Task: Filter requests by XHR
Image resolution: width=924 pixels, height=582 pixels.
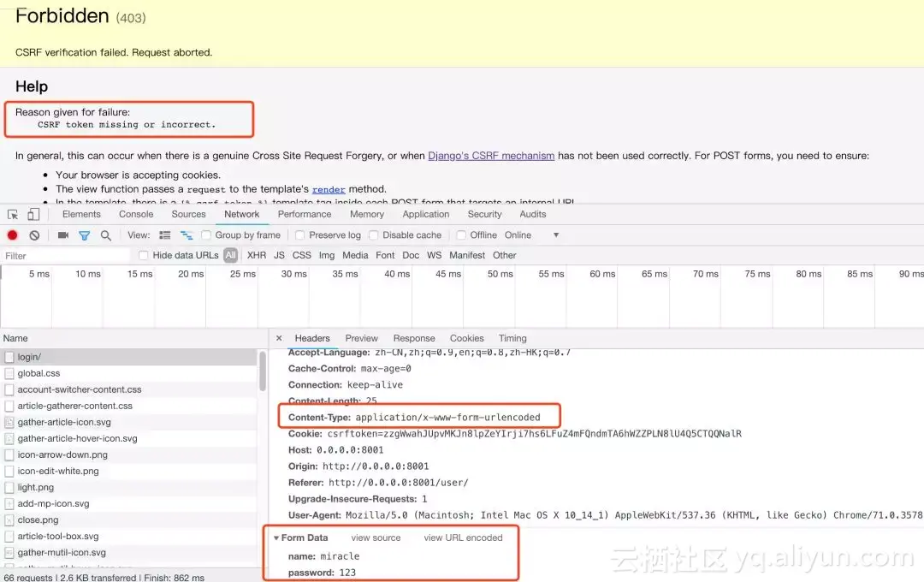Action: pos(257,255)
